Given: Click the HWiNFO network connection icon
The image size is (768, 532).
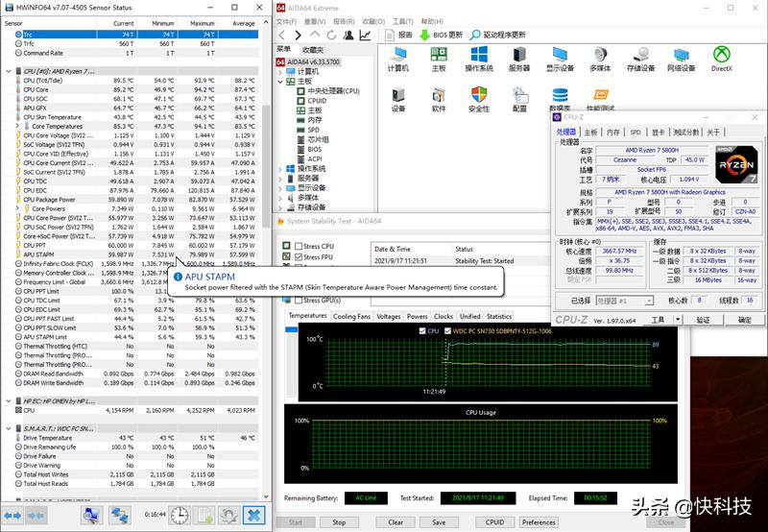Looking at the screenshot, I should pos(119,516).
